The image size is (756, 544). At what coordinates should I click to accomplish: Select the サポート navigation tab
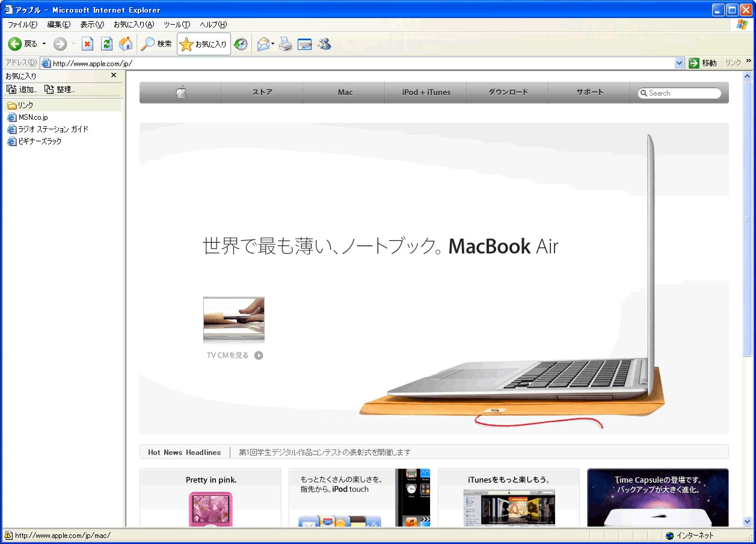pos(590,93)
